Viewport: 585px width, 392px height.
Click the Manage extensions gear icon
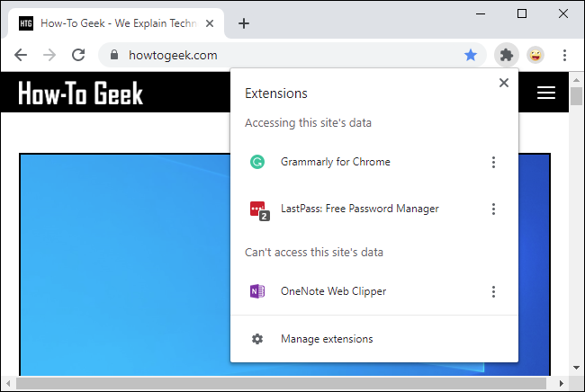[x=257, y=339]
